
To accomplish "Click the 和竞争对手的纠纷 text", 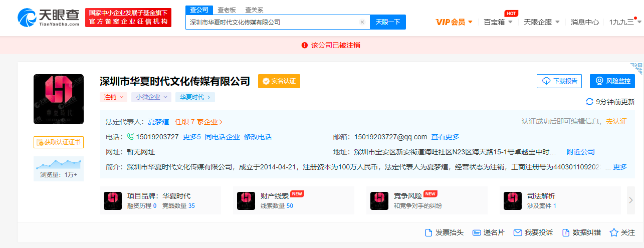I will point(418,206).
